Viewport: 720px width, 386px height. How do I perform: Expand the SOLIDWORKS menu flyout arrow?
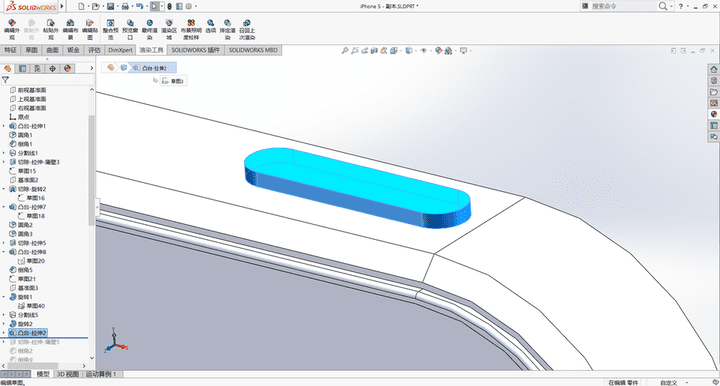pos(62,6)
